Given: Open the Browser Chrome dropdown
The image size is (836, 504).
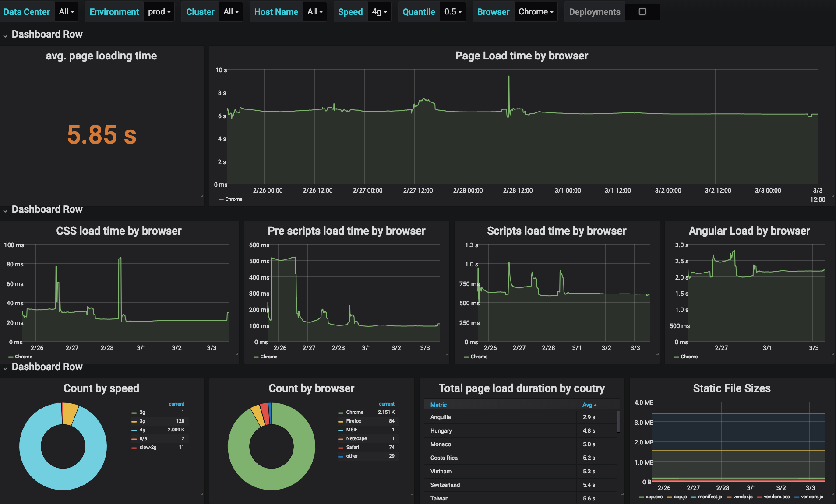Looking at the screenshot, I should point(536,12).
